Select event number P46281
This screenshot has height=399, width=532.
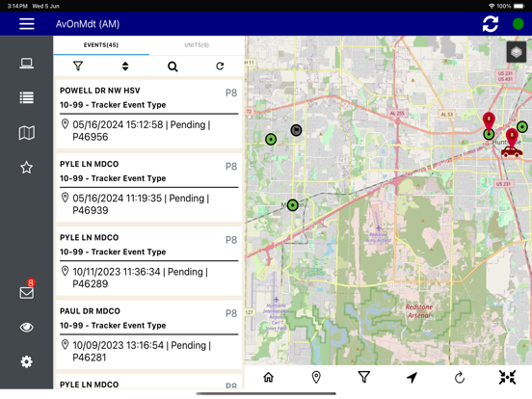(x=90, y=358)
